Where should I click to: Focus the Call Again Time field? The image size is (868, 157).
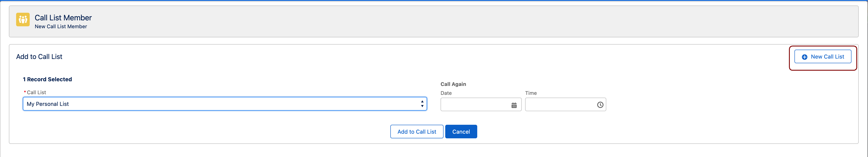tap(565, 105)
